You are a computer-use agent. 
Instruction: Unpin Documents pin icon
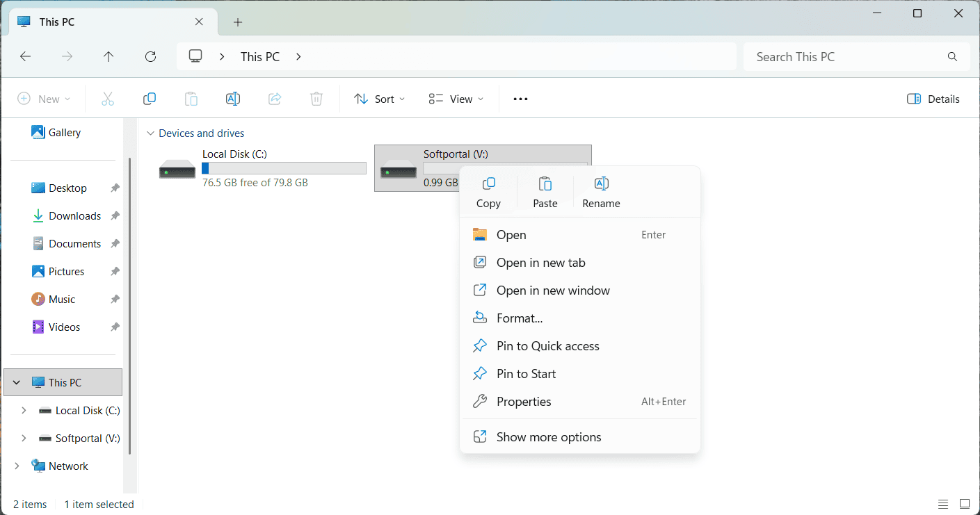pos(115,244)
